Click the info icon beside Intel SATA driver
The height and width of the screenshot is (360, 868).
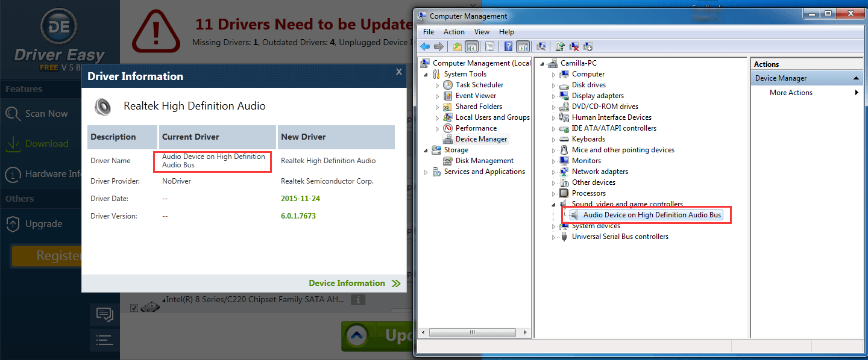click(358, 299)
